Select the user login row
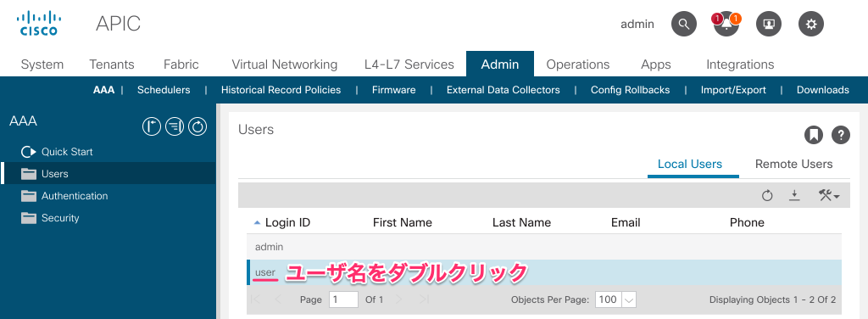This screenshot has width=868, height=319. click(544, 272)
